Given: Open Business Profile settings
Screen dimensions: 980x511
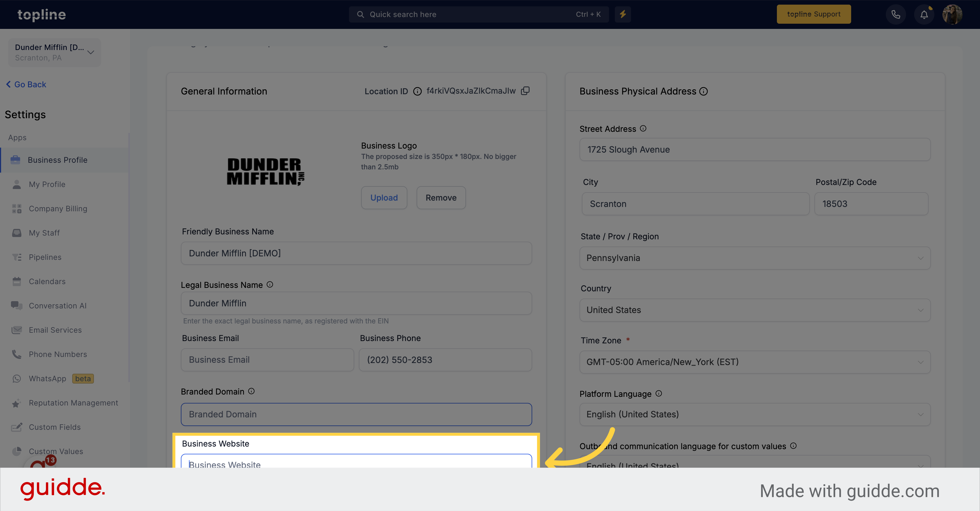Looking at the screenshot, I should coord(65,160).
